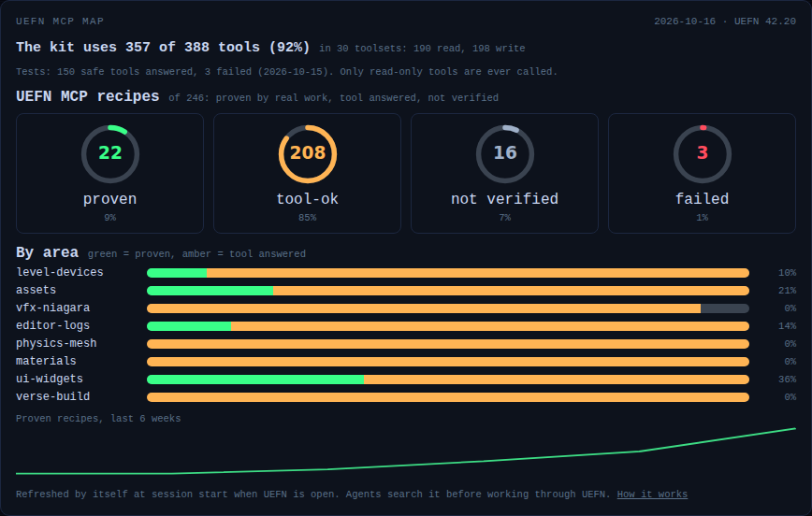Viewport: 812px width, 516px height.
Task: Select the verse-build area label
Action: (x=52, y=396)
